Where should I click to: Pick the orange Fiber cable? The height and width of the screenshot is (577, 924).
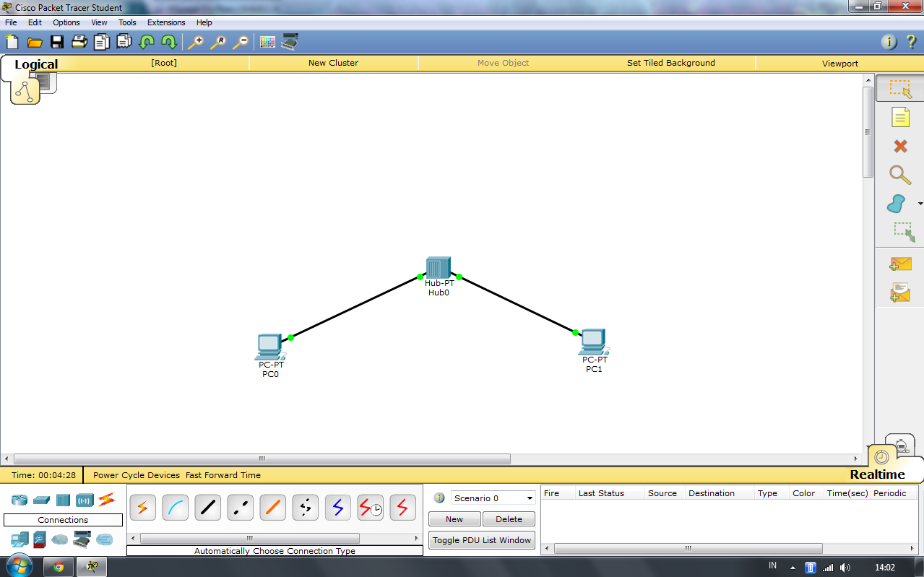(272, 508)
